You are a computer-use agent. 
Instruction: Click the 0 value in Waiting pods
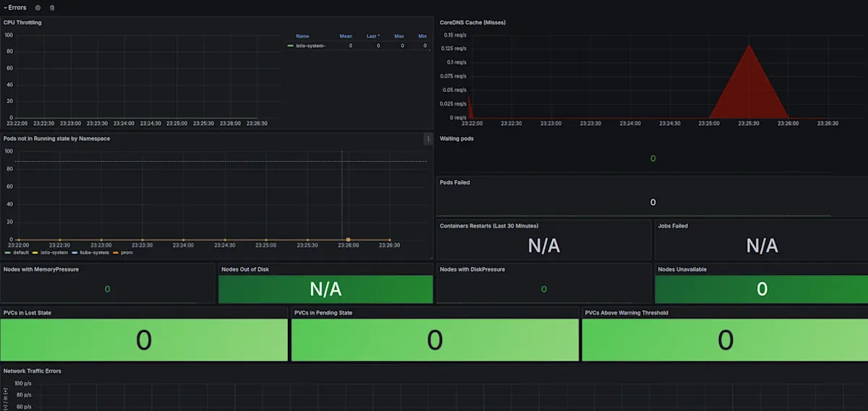click(653, 158)
